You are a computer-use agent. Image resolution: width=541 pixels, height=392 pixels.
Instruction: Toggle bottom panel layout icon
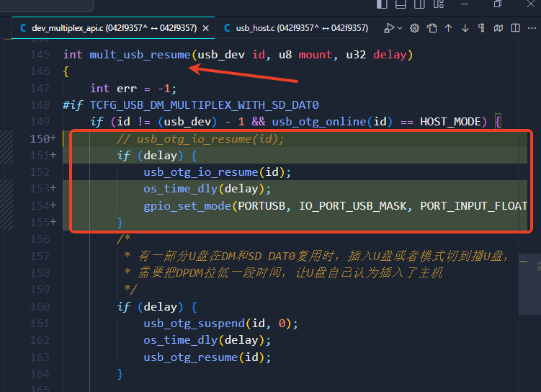[401, 4]
